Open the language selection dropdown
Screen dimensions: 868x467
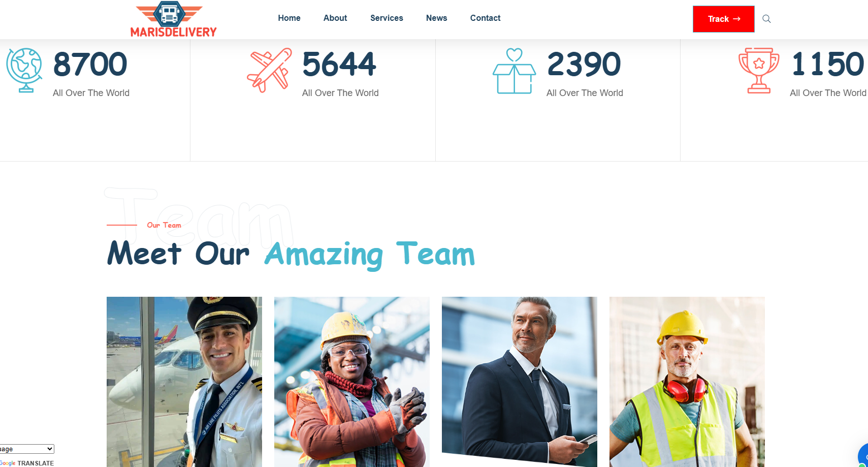point(26,449)
